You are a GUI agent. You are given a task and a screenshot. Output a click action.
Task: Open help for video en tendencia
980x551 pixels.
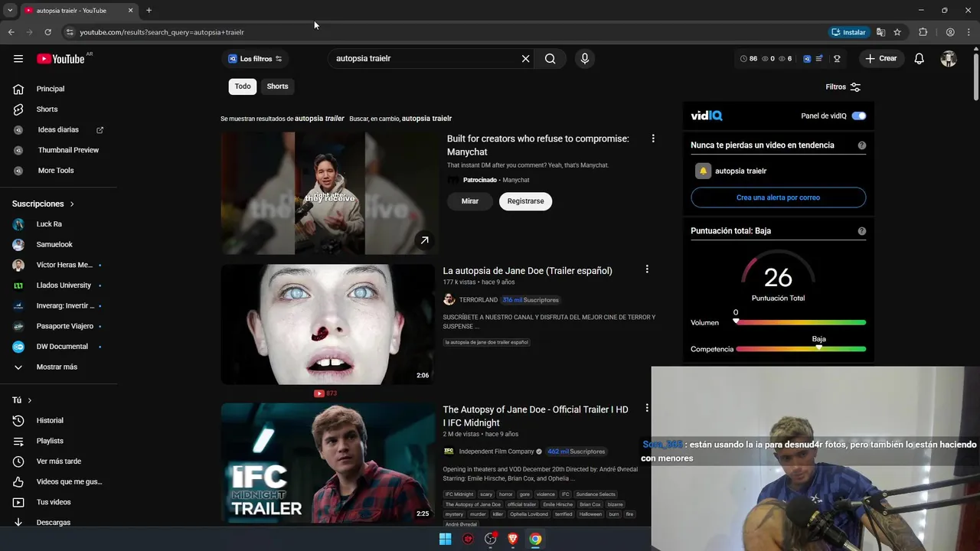coord(862,145)
